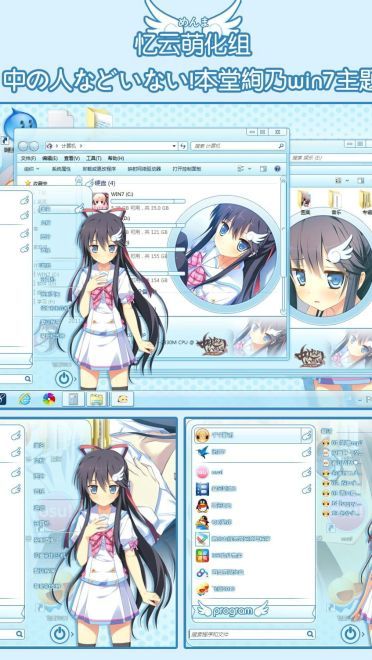Click the Explorer back and forward navigation buttons
372x660 pixels.
pyautogui.click(x=29, y=146)
